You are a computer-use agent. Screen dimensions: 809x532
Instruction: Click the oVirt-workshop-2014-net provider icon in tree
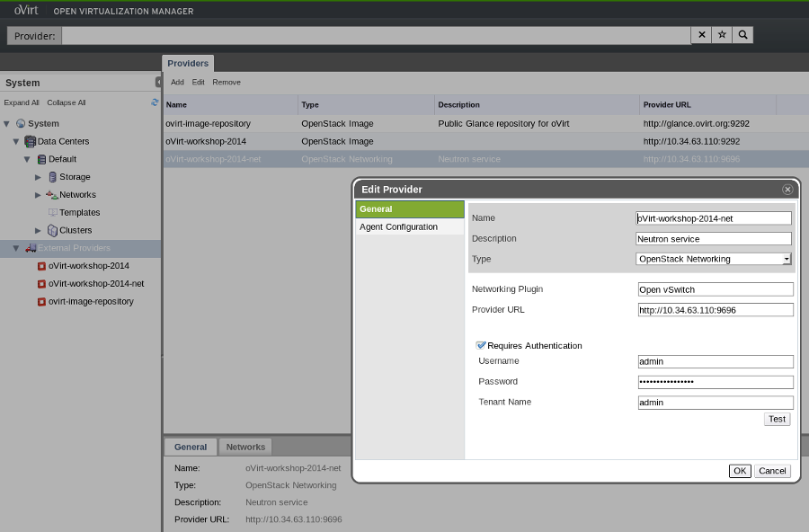(41, 284)
